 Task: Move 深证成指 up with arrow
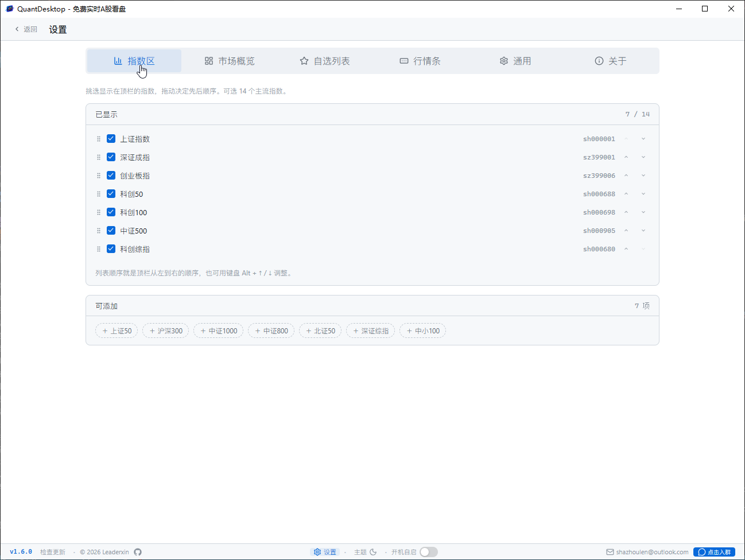click(626, 157)
